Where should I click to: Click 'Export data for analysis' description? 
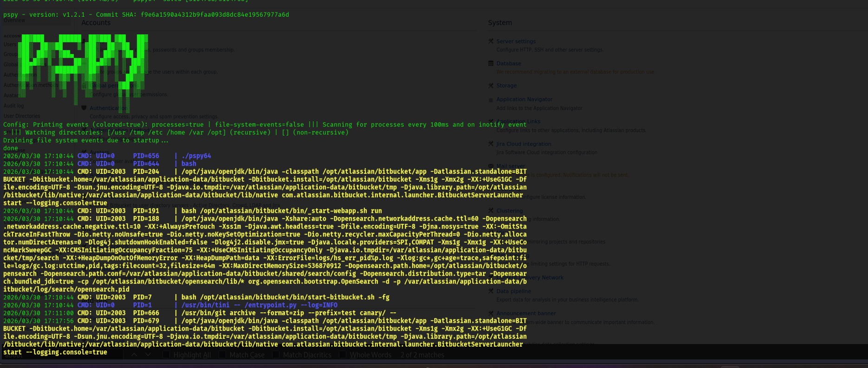(567, 300)
